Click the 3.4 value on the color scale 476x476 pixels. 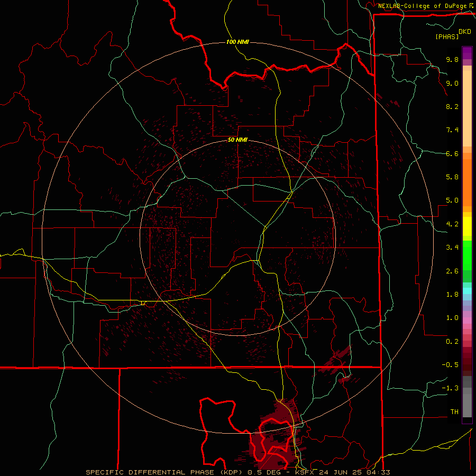[452, 248]
